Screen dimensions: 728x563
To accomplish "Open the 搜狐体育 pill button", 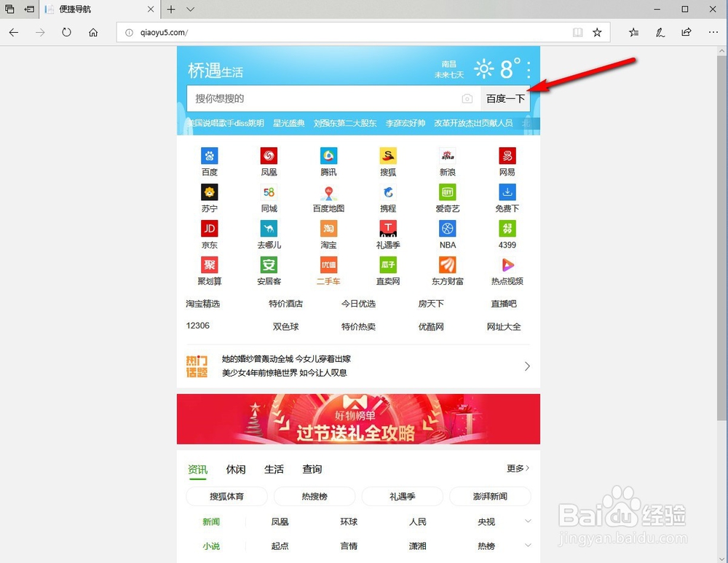I will (226, 496).
